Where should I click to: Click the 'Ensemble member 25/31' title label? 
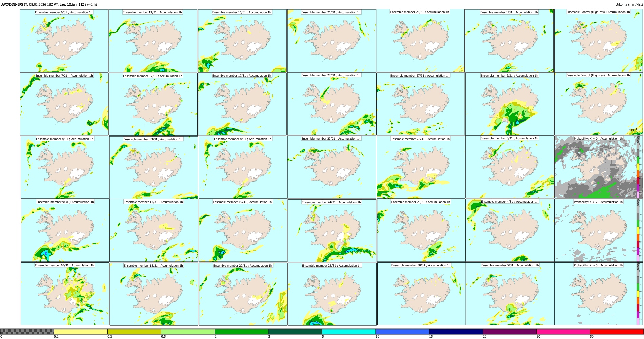point(331,266)
